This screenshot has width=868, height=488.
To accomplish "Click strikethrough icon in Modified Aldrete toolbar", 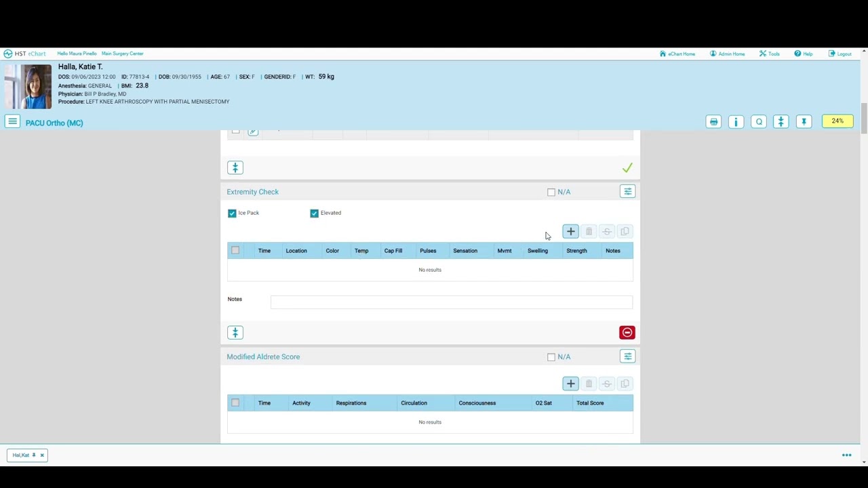I will tap(607, 384).
